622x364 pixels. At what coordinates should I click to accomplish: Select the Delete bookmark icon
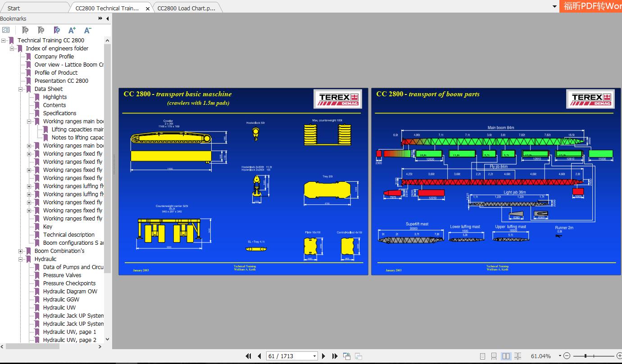(25, 30)
